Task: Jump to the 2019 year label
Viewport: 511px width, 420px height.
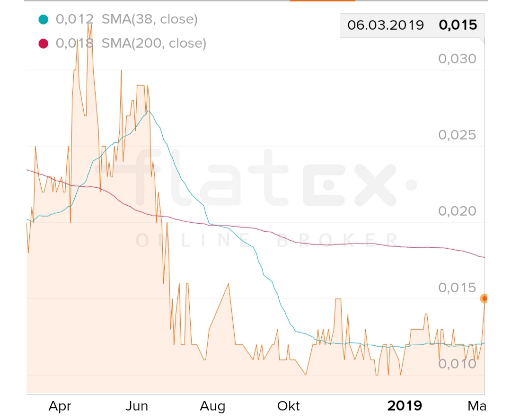Action: (x=405, y=406)
